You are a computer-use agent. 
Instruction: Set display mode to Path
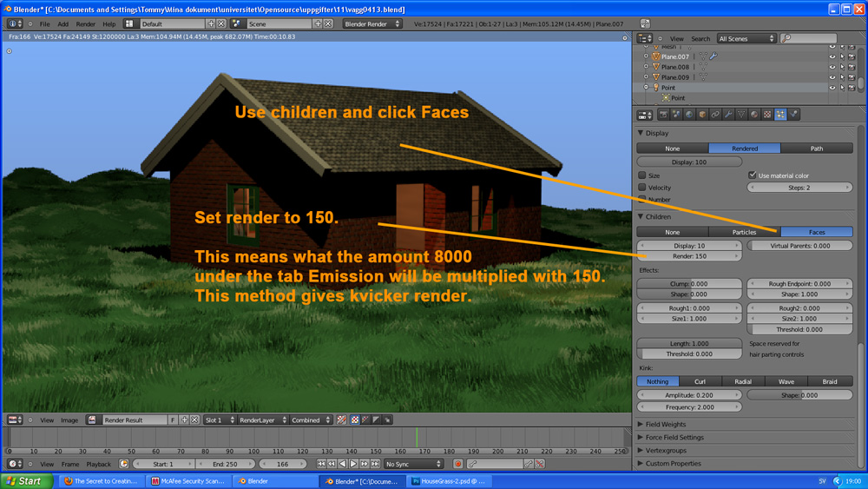(x=817, y=149)
